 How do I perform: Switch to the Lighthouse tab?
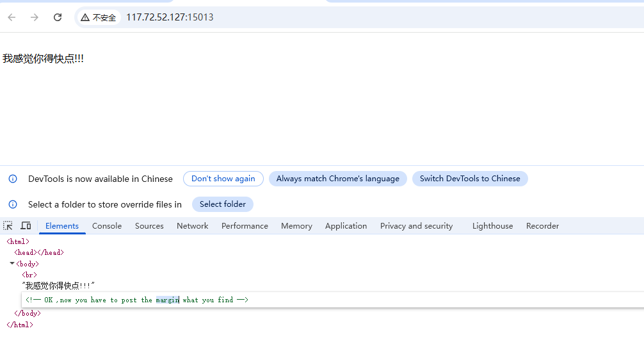tap(492, 225)
